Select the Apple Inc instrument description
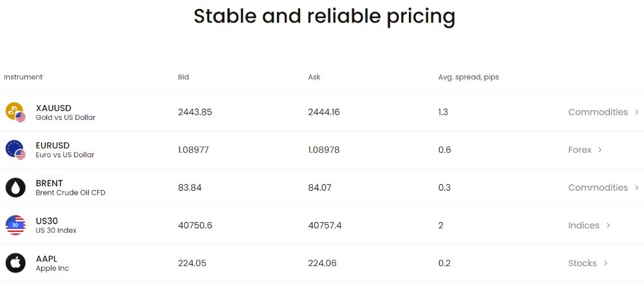The height and width of the screenshot is (290, 644). click(52, 268)
